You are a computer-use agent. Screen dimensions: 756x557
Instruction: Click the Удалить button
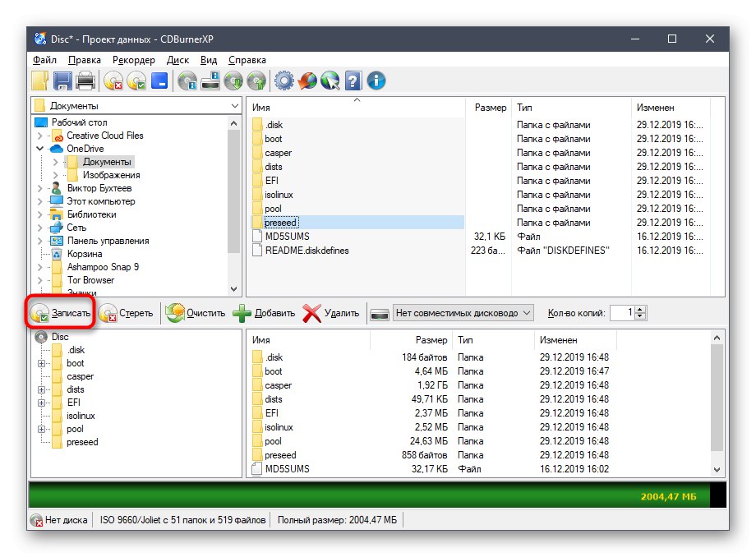point(331,313)
